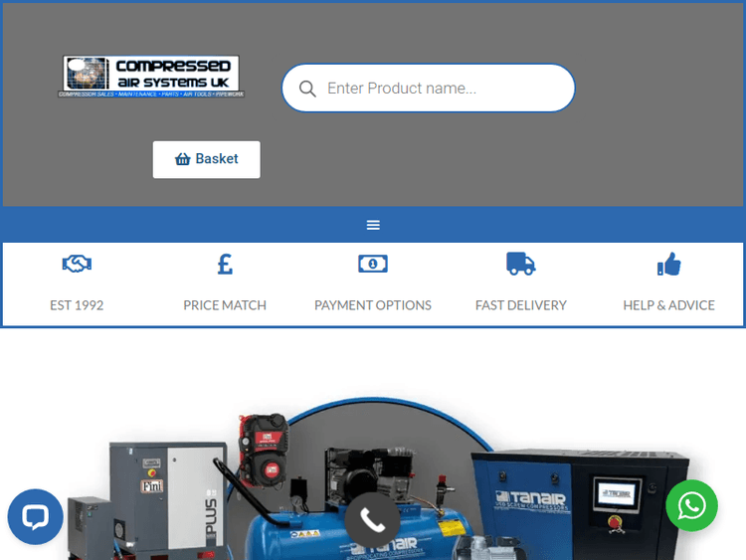
Task: Click the phone call floating button
Action: [373, 520]
